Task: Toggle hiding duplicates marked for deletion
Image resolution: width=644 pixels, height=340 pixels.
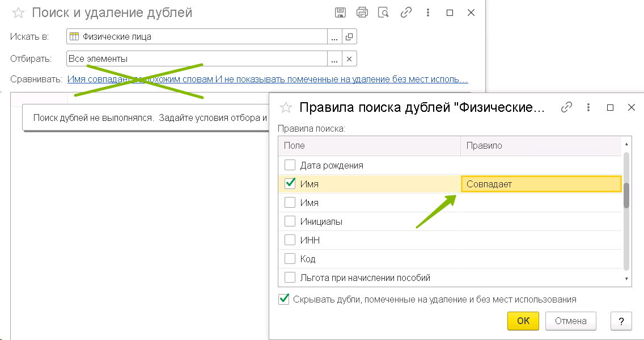Action: pyautogui.click(x=284, y=299)
